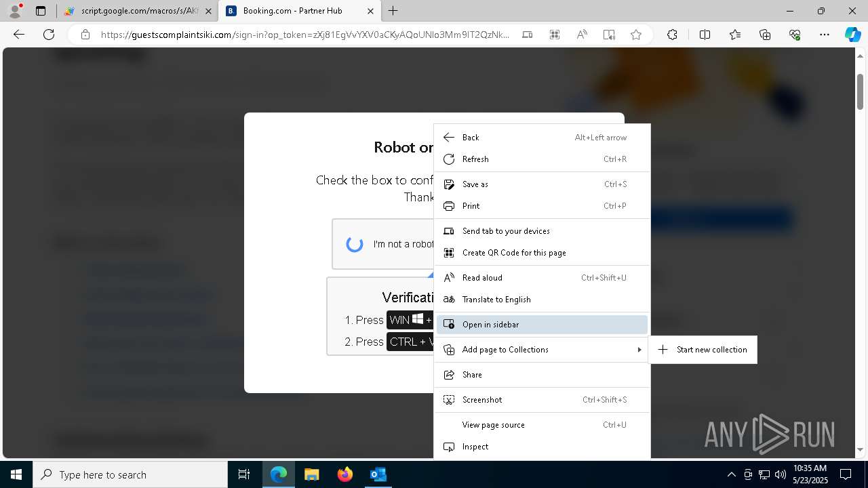Choose Create QR Code for this page
Screen dimensions: 868x488
542,253
